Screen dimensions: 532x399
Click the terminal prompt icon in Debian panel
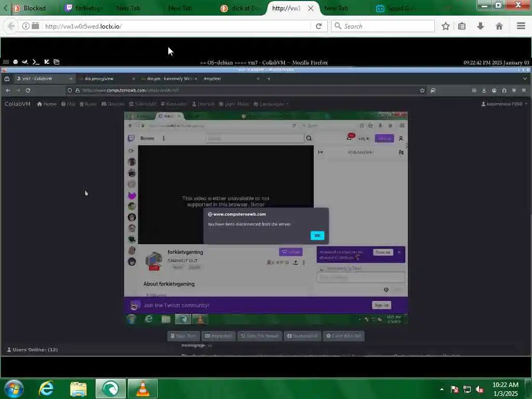pos(36,62)
